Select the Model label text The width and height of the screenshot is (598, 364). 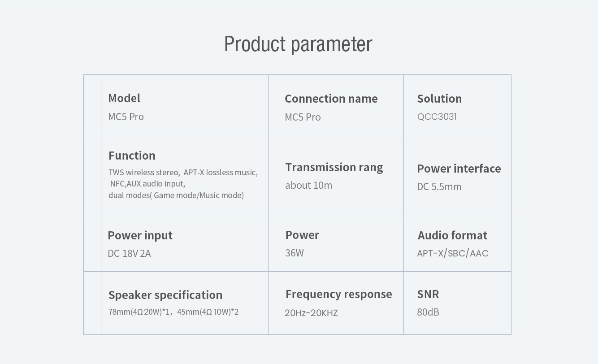click(124, 98)
